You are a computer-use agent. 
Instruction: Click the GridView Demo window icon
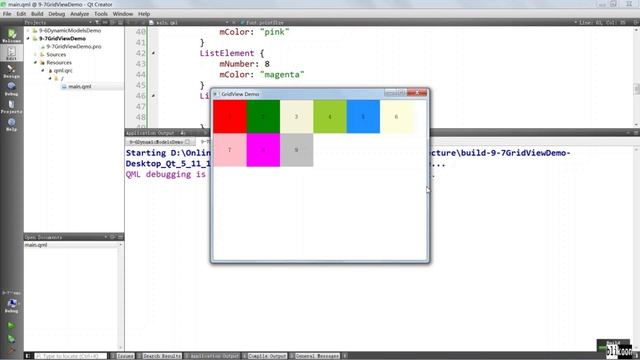tap(216, 94)
